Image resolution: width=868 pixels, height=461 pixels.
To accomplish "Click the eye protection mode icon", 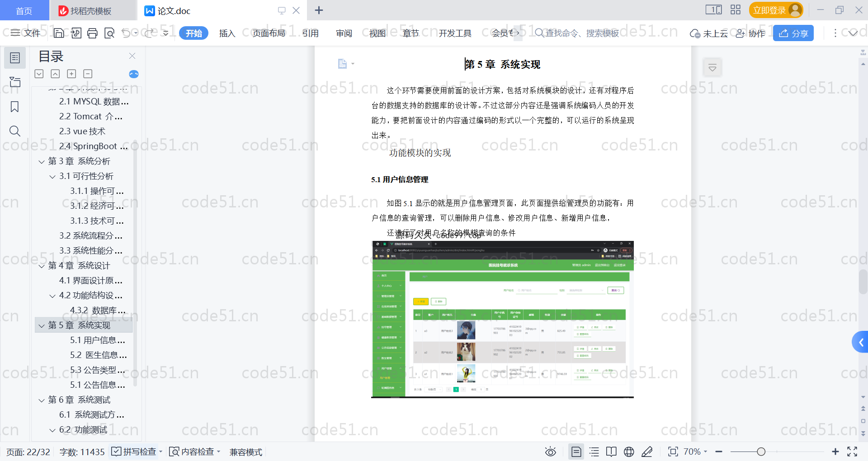I will (x=550, y=452).
